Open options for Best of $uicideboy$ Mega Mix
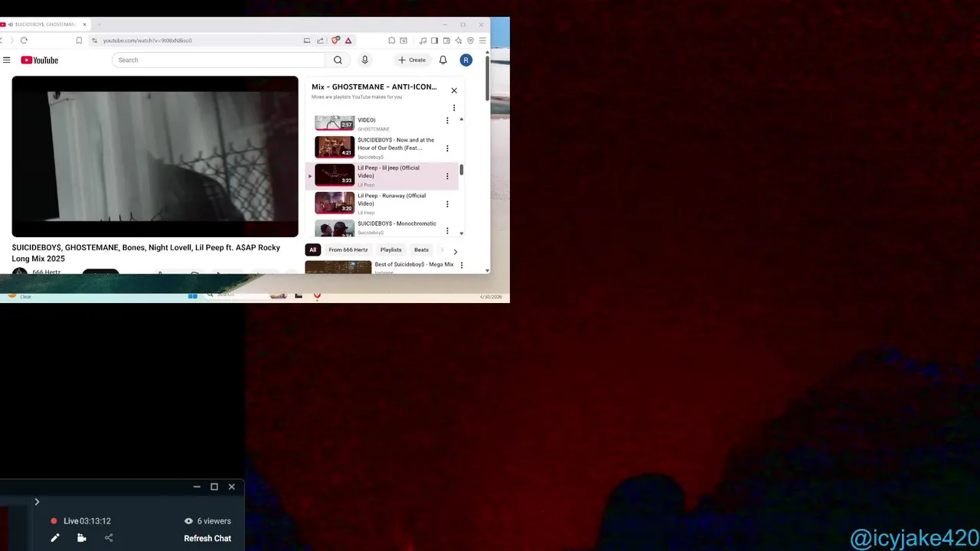The width and height of the screenshot is (980, 551). coord(461,265)
